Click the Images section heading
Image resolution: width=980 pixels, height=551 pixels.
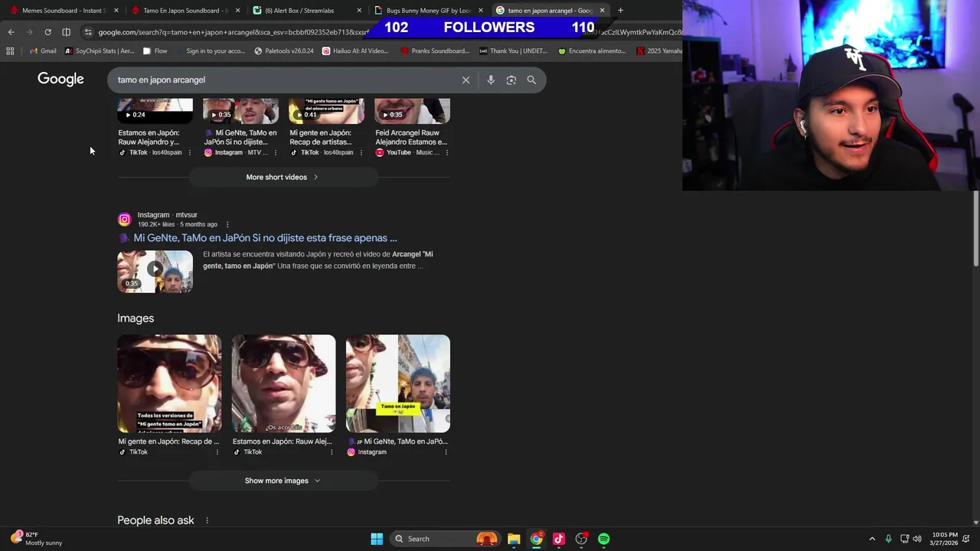136,318
